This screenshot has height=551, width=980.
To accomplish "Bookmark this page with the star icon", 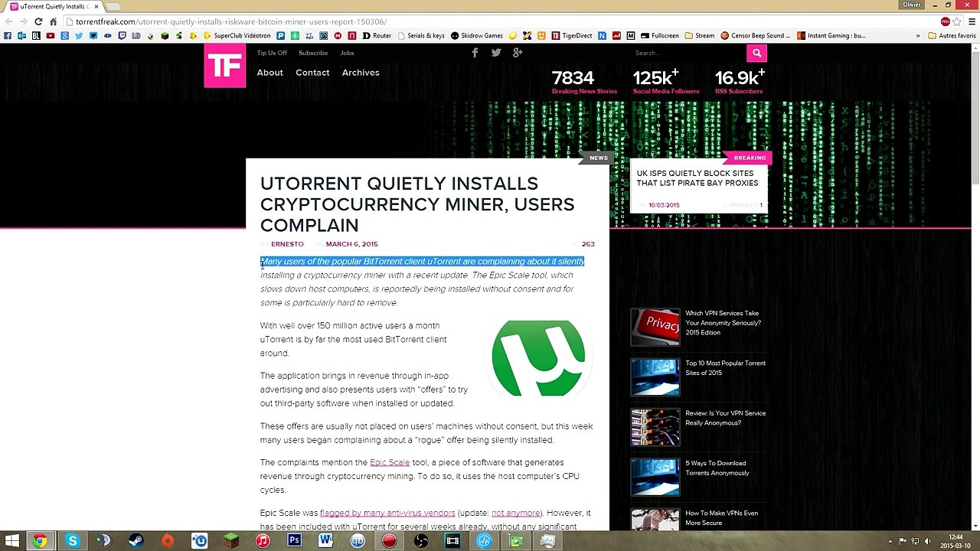I will (x=957, y=21).
